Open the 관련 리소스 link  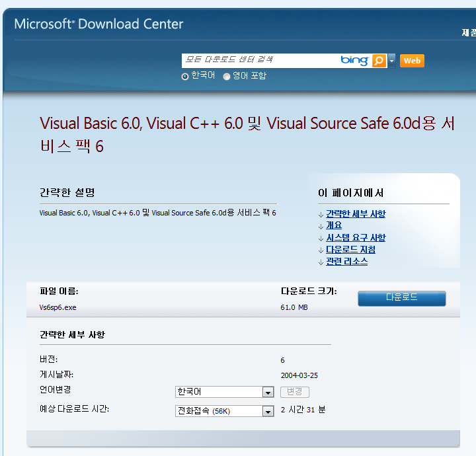pyautogui.click(x=346, y=261)
